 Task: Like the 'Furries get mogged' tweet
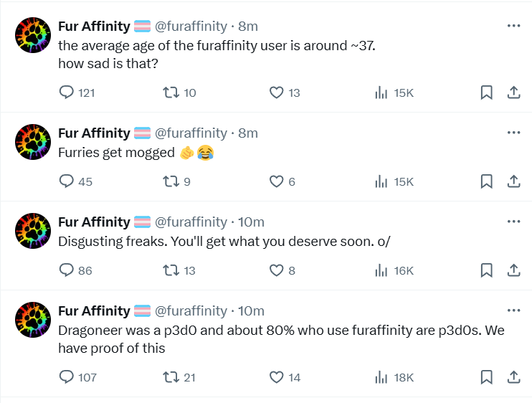(276, 181)
